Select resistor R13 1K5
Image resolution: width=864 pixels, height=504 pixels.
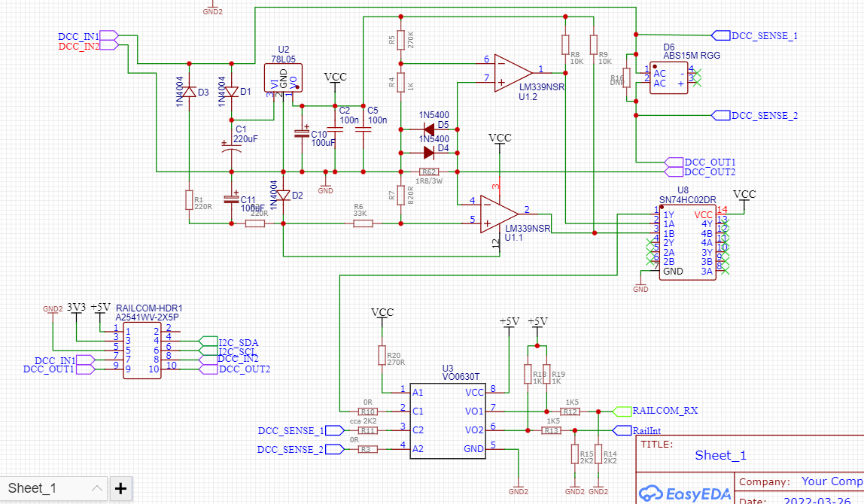click(552, 430)
